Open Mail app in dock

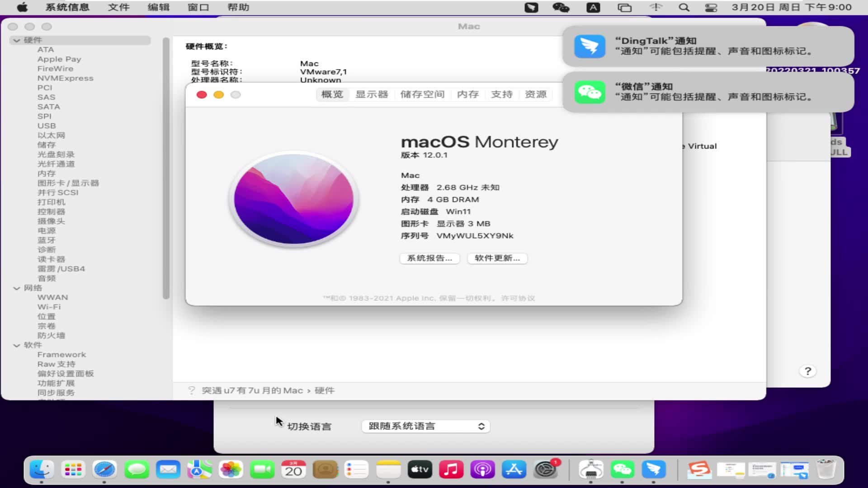click(168, 470)
